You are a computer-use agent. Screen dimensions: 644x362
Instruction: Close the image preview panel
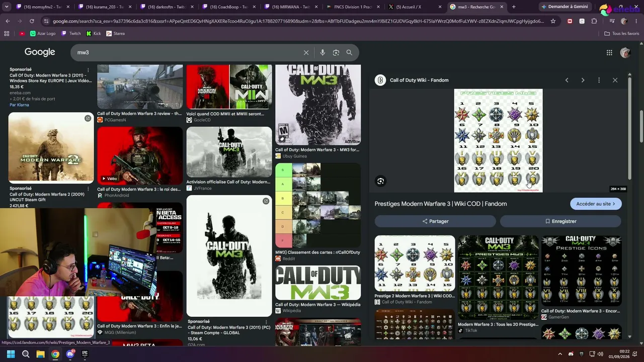(x=615, y=80)
